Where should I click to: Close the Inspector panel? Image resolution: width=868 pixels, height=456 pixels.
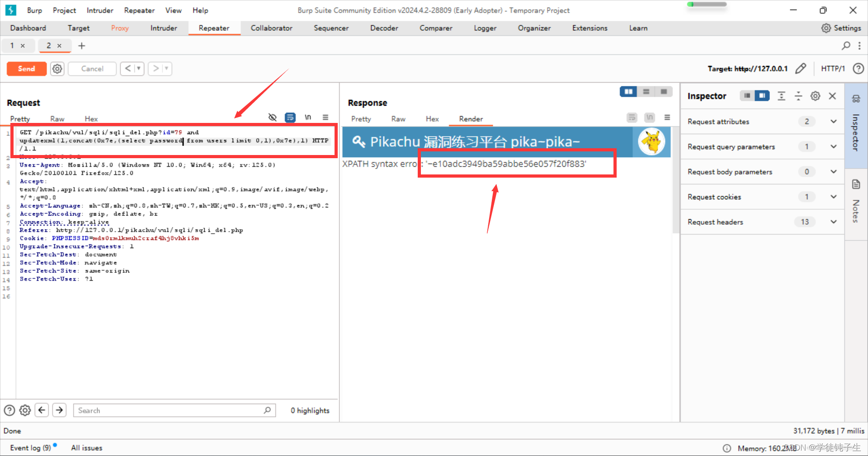tap(832, 96)
